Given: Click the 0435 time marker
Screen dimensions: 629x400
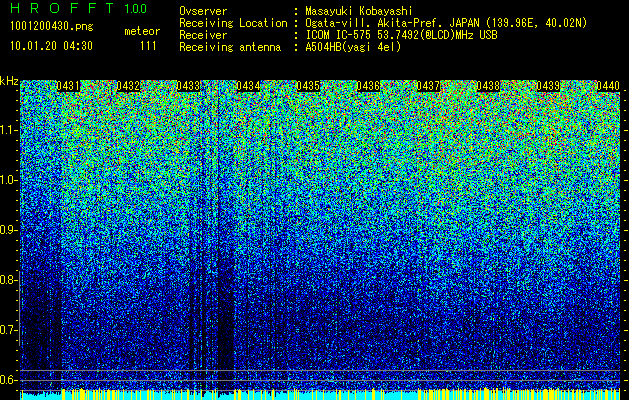Looking at the screenshot, I should coord(308,86).
